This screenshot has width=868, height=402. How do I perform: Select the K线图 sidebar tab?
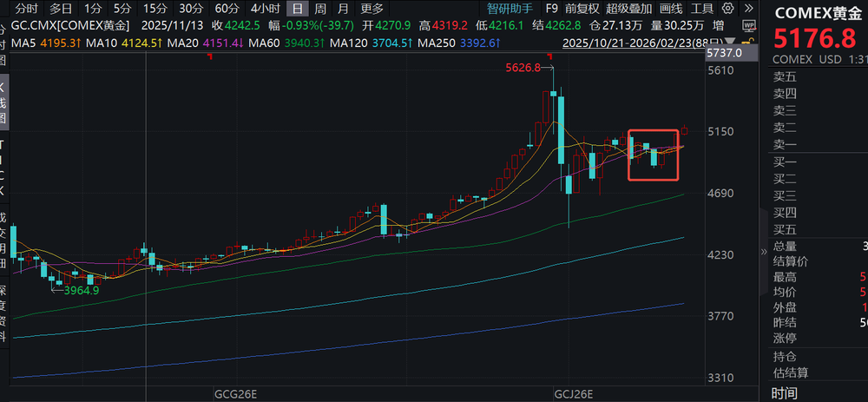click(x=3, y=102)
